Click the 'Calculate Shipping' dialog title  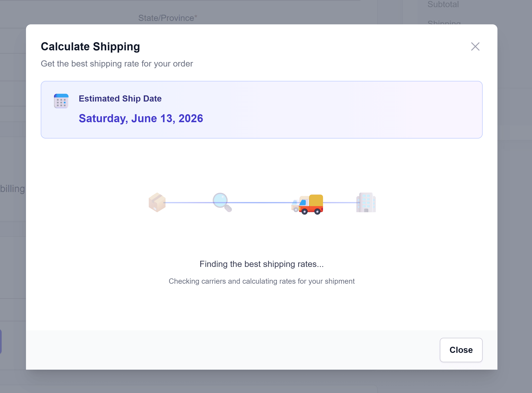pyautogui.click(x=90, y=47)
